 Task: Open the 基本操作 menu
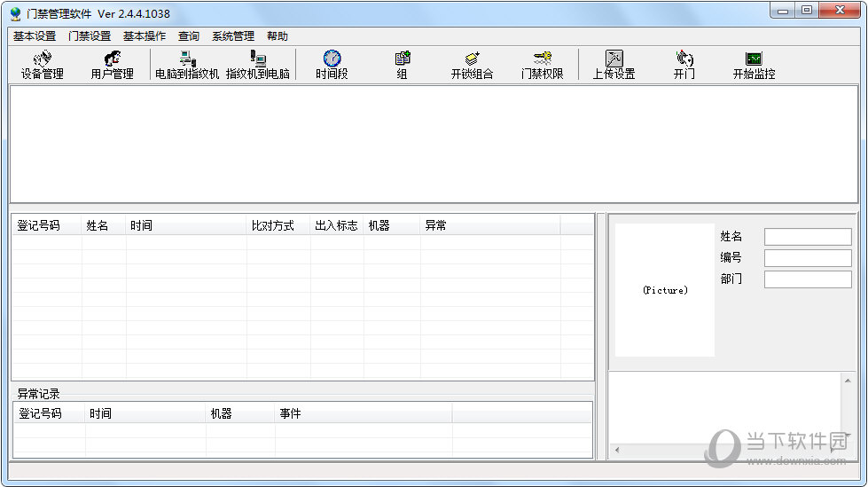point(144,36)
